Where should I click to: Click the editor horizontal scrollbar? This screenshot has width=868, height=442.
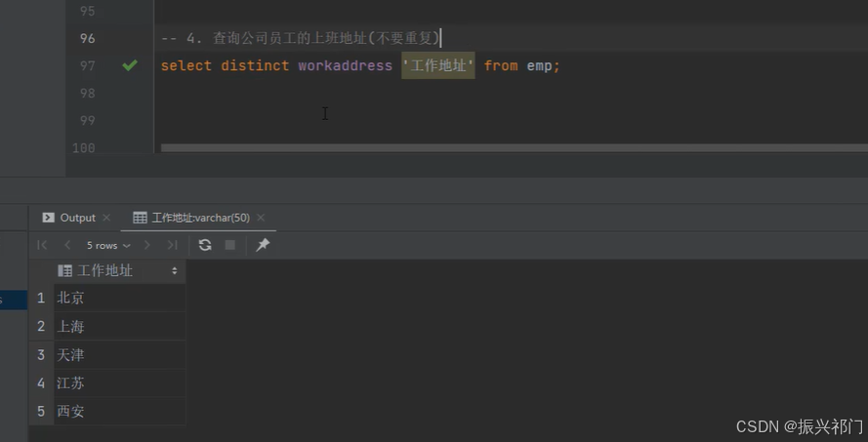click(515, 147)
